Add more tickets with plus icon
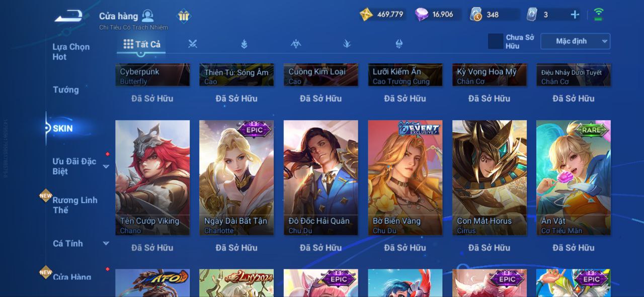Image resolution: width=644 pixels, height=297 pixels. point(575,15)
